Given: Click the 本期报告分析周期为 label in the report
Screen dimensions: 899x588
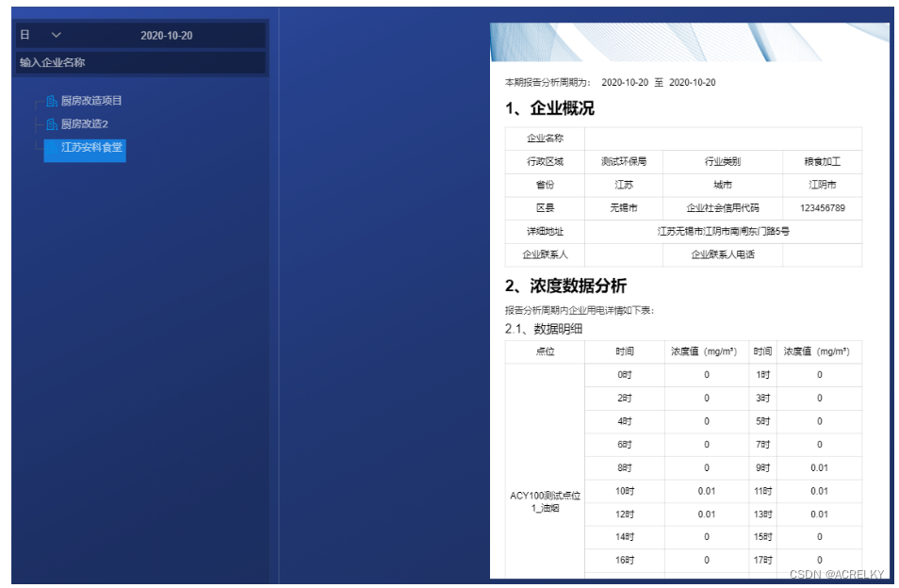Looking at the screenshot, I should click(x=548, y=83).
